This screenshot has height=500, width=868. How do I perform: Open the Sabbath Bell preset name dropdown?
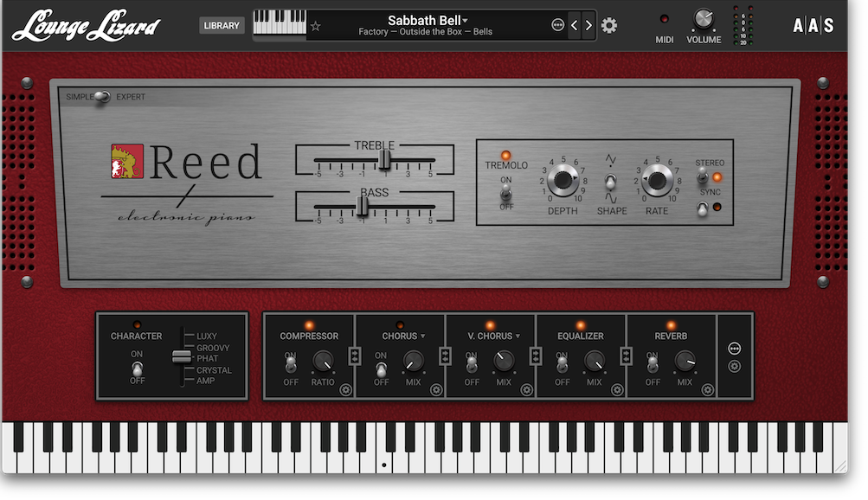[x=427, y=21]
